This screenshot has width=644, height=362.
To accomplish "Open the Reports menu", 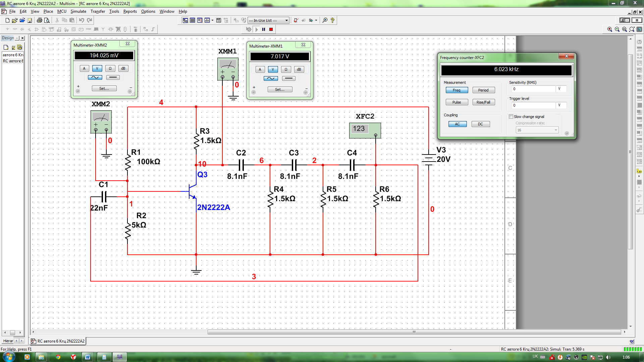I will pos(130,11).
